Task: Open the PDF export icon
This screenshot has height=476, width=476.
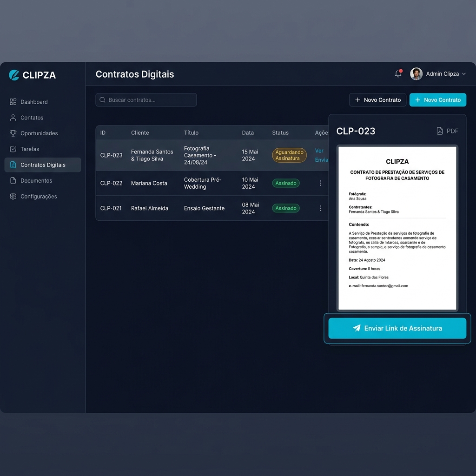Action: tap(440, 131)
